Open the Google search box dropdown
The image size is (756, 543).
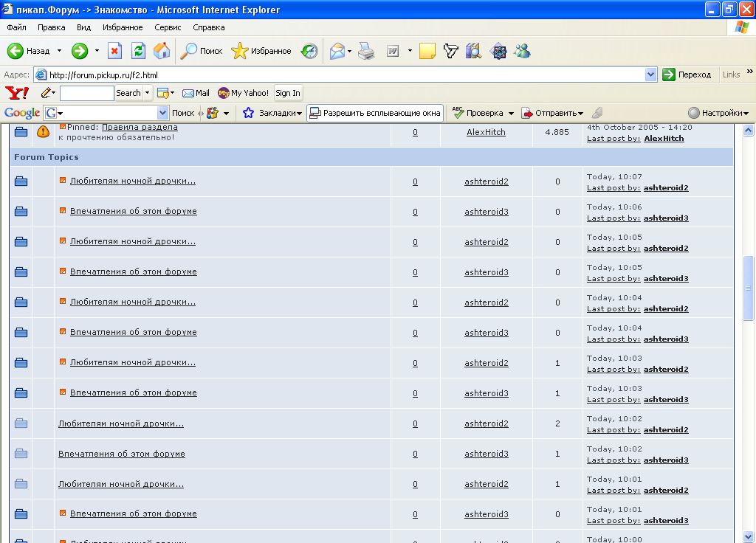point(163,113)
